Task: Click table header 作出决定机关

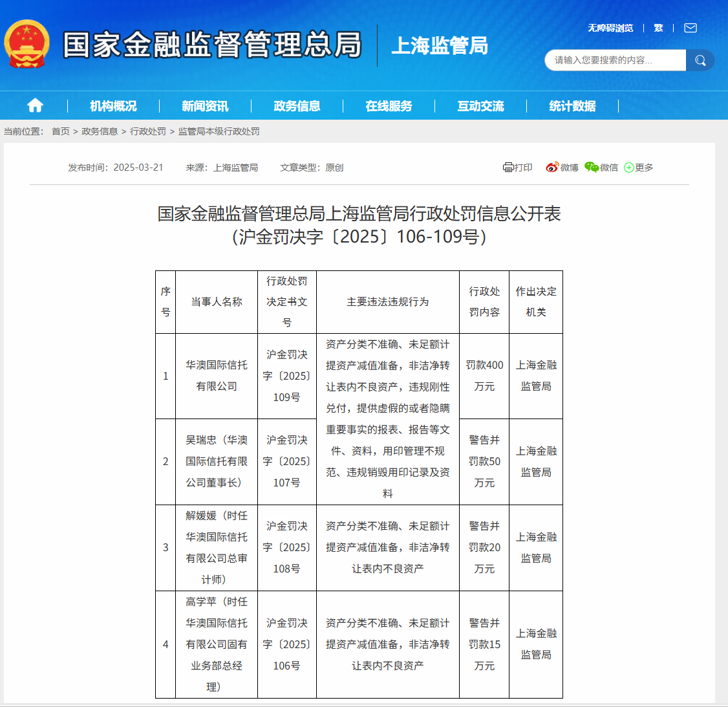Action: point(536,302)
